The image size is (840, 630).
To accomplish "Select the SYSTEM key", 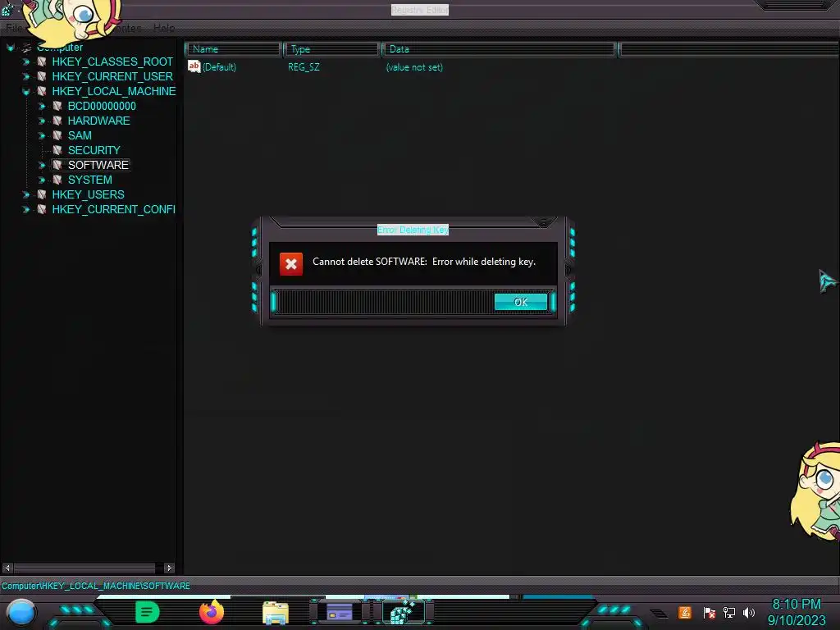I will pyautogui.click(x=90, y=180).
